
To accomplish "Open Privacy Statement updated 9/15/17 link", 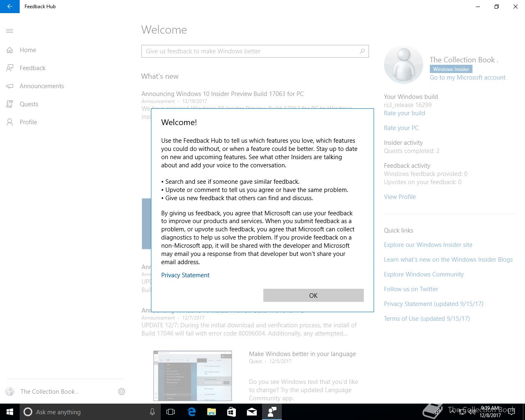I will tap(434, 304).
